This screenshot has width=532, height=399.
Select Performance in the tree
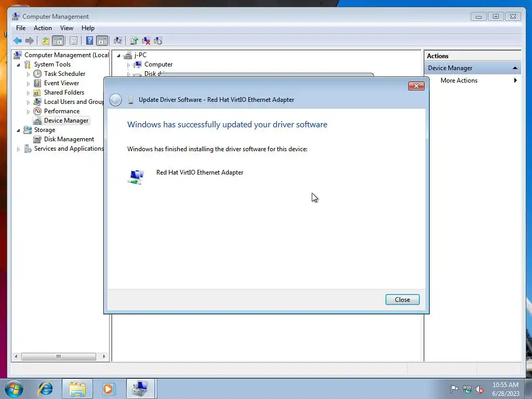click(x=62, y=111)
